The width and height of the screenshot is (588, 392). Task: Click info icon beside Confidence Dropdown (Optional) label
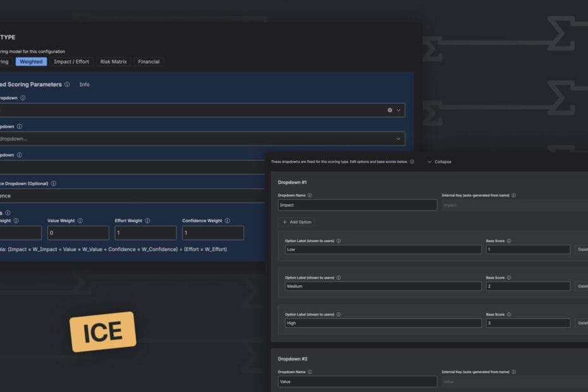[x=54, y=183]
